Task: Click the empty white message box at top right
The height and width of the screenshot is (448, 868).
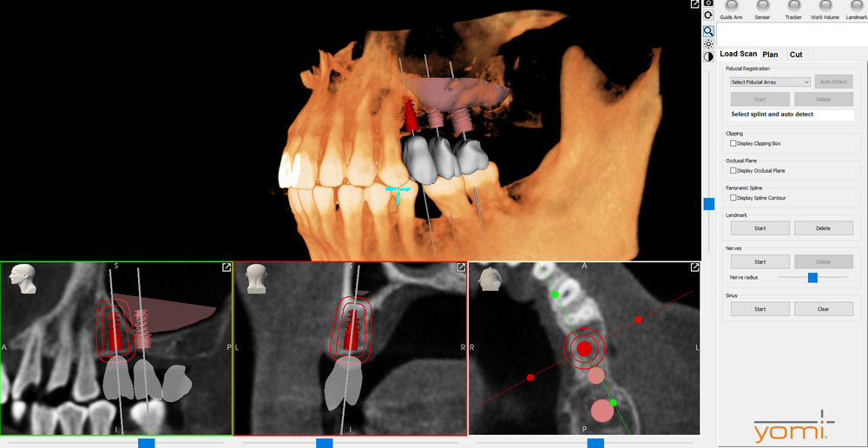Action: [x=792, y=35]
